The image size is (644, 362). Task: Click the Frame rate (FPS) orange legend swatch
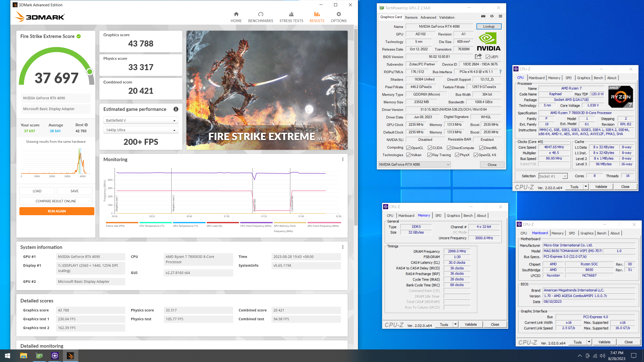click(122, 222)
